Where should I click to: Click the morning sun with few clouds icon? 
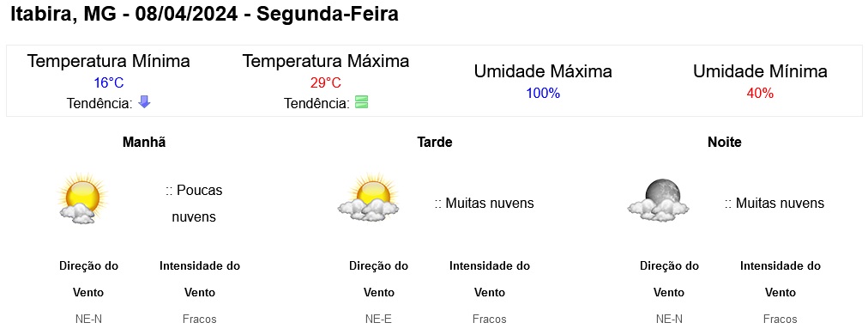[82, 198]
